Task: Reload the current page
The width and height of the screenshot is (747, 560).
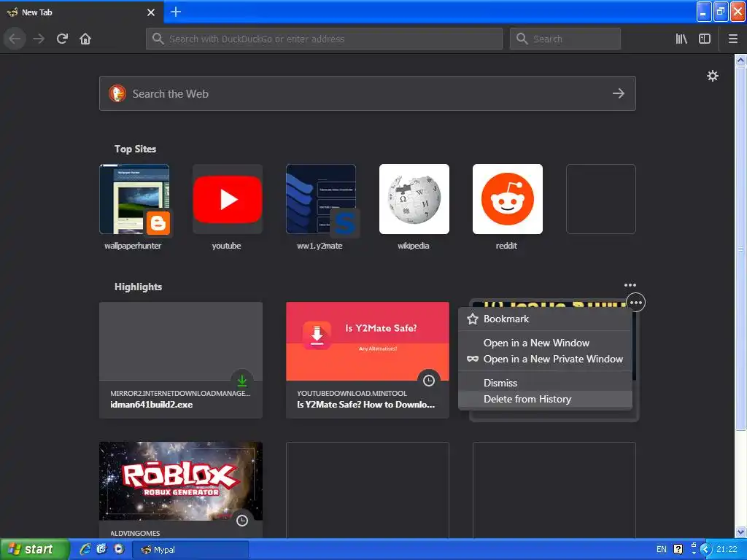Action: tap(62, 39)
